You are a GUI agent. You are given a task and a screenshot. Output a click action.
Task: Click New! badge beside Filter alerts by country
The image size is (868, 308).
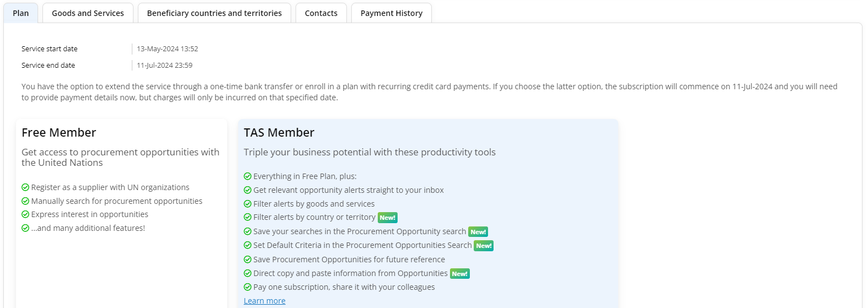click(387, 218)
